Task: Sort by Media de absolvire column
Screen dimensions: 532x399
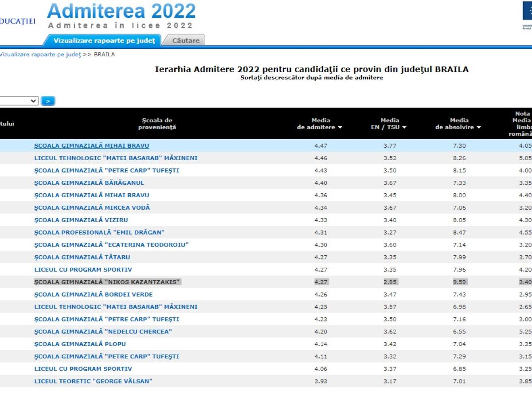Action: tap(458, 124)
